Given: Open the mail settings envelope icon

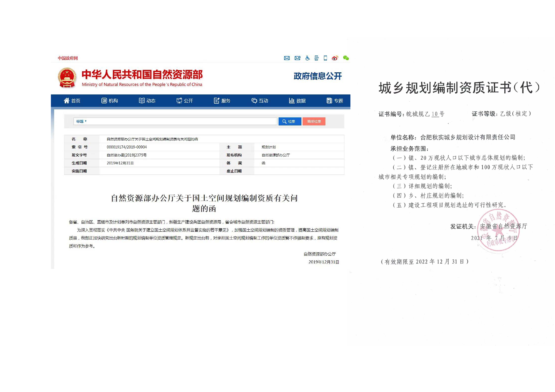Looking at the screenshot, I should [297, 58].
